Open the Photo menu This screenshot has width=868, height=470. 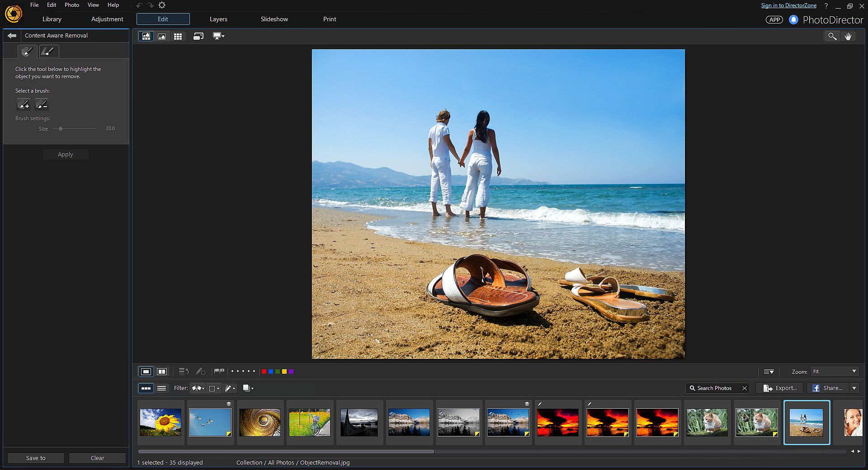click(x=71, y=5)
